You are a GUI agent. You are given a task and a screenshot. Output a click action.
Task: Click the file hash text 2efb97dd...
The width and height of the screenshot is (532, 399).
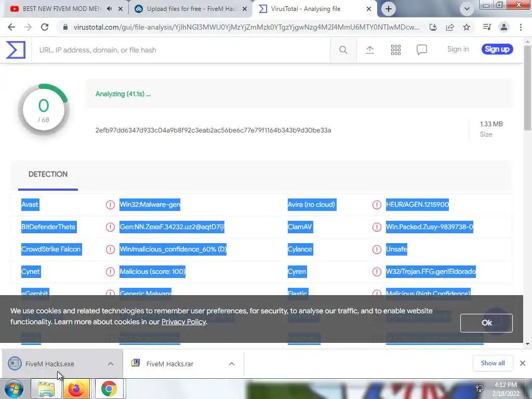[x=213, y=130]
